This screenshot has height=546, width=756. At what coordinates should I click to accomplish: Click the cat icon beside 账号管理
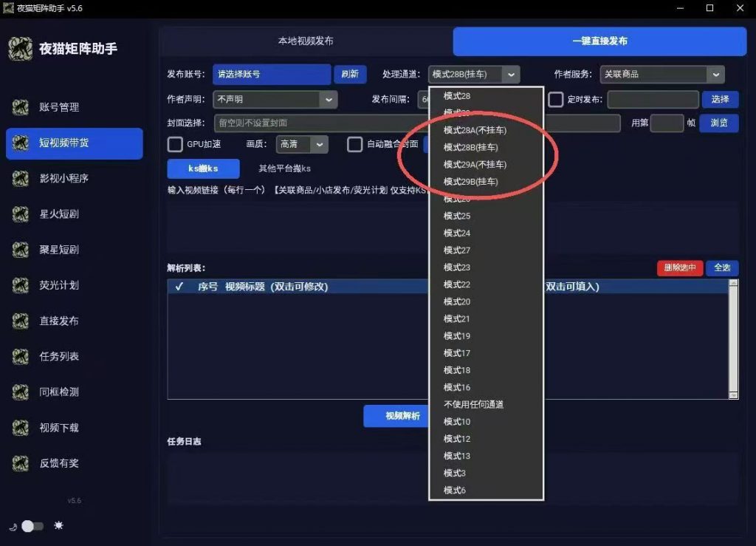[20, 107]
